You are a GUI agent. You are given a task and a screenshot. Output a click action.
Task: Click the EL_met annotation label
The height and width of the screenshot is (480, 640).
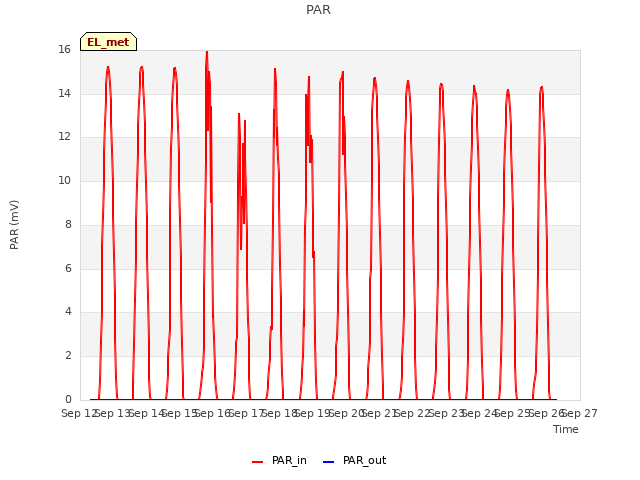point(108,42)
